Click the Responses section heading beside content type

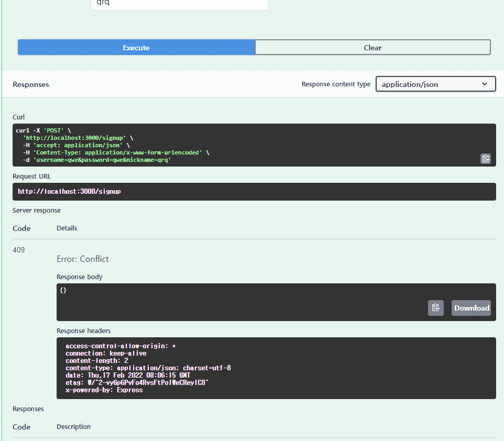[x=31, y=84]
